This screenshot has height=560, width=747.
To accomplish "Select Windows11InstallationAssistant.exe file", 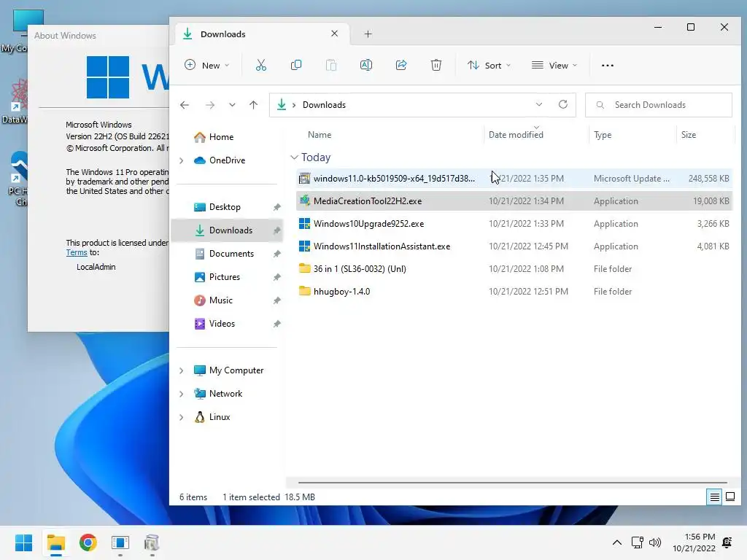I will [x=514, y=246].
